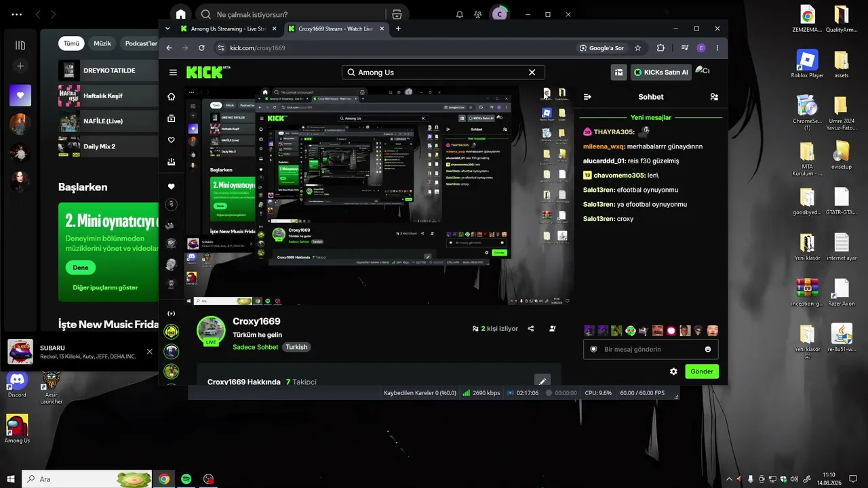Go to the Kick home logo
This screenshot has height=488, width=868.
[x=204, y=73]
